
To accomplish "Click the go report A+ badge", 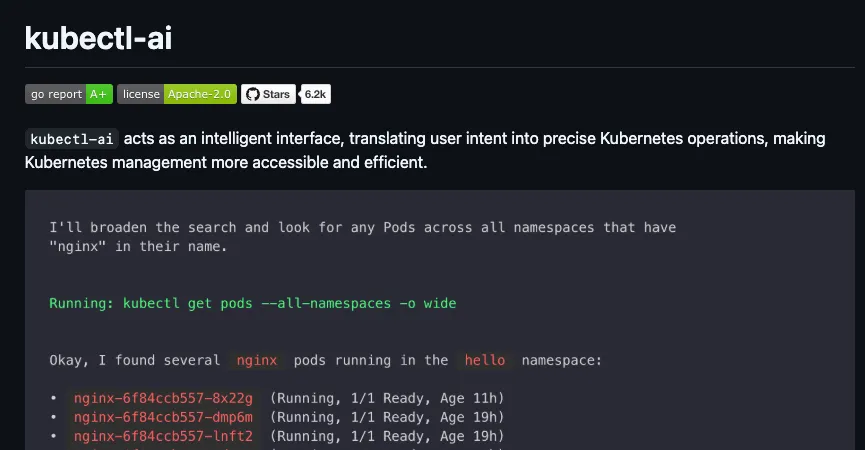I will pos(69,94).
